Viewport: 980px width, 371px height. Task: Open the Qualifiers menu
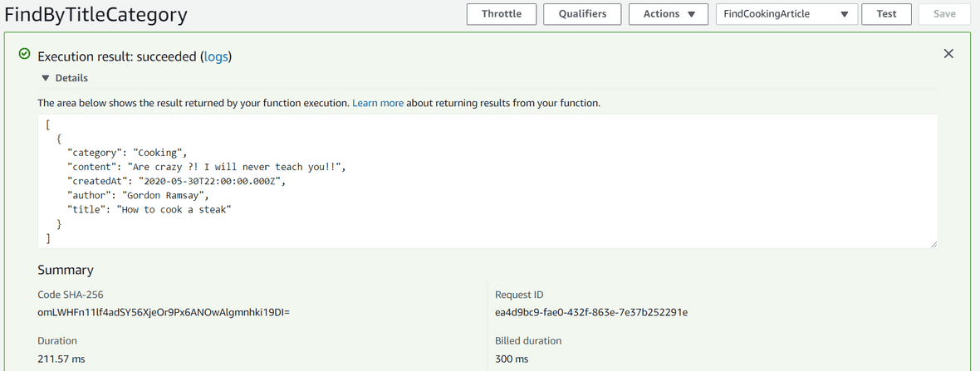(x=582, y=14)
